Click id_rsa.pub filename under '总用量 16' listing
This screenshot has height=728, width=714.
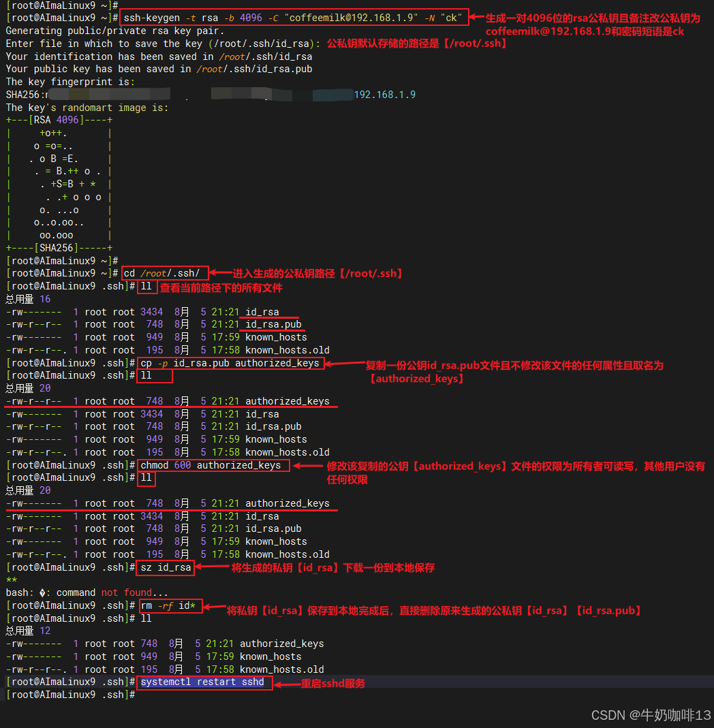point(273,325)
